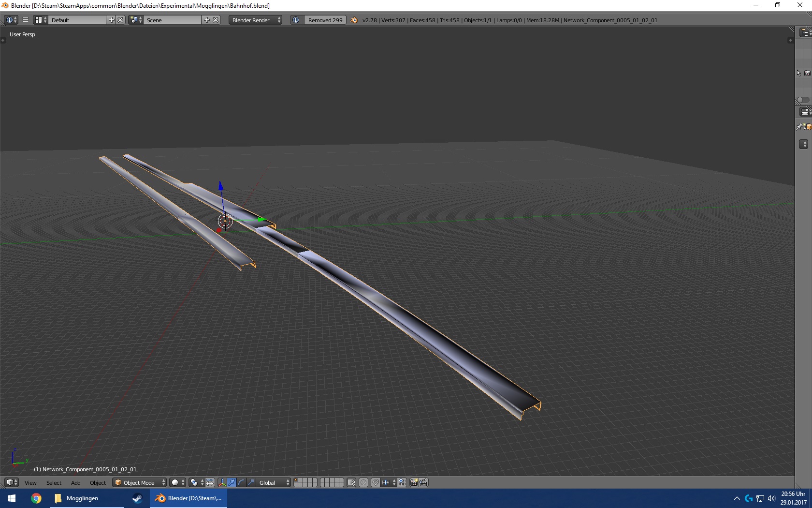Open the volume control in system tray
812x508 pixels.
point(771,498)
